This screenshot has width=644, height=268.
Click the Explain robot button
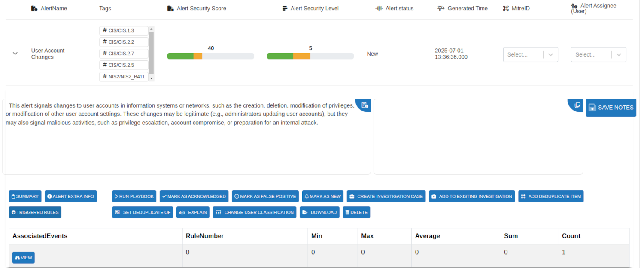coord(193,212)
